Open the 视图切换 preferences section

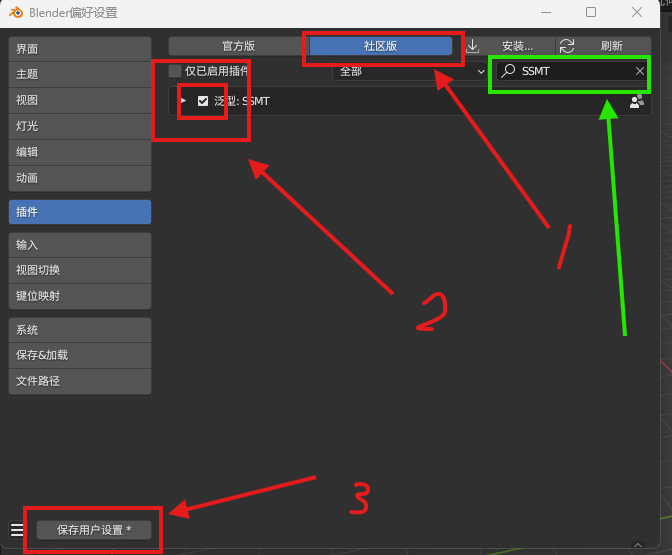tap(80, 270)
